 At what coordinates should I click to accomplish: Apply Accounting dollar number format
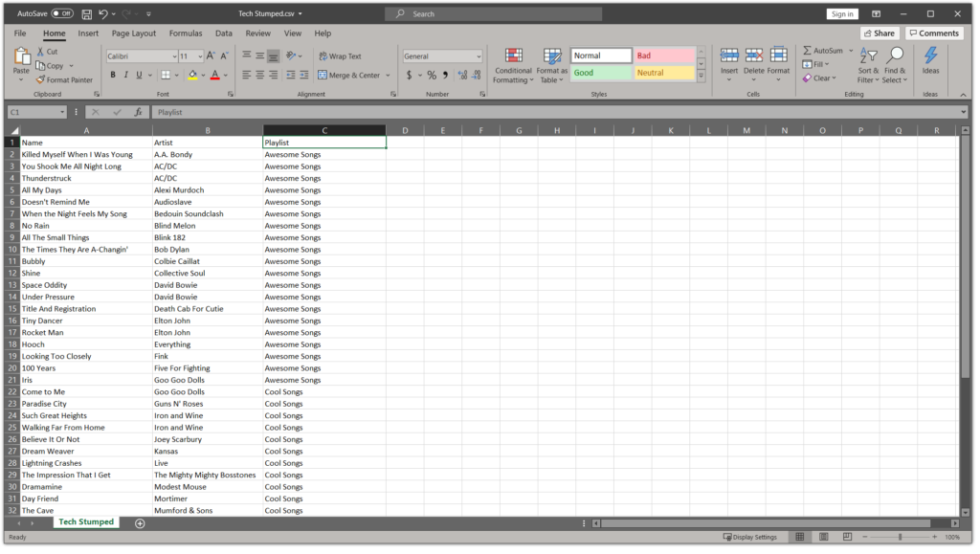(410, 75)
